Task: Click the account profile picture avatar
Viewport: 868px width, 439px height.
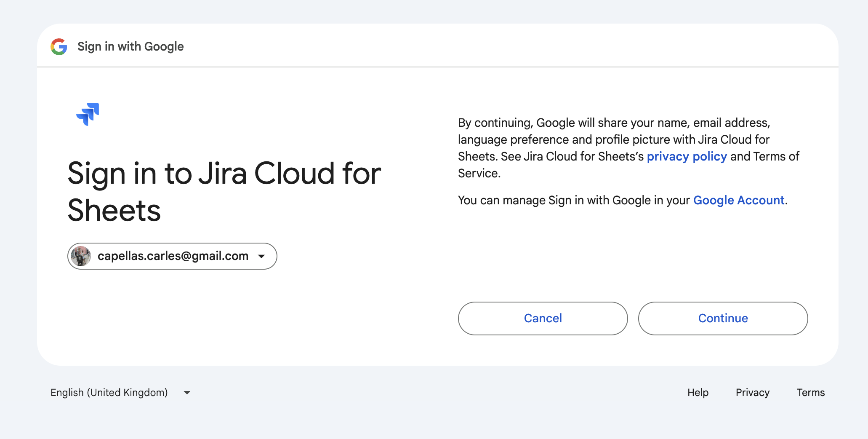Action: coord(81,256)
